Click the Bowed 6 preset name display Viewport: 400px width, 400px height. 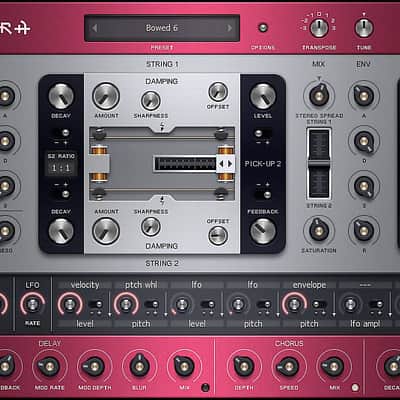162,28
